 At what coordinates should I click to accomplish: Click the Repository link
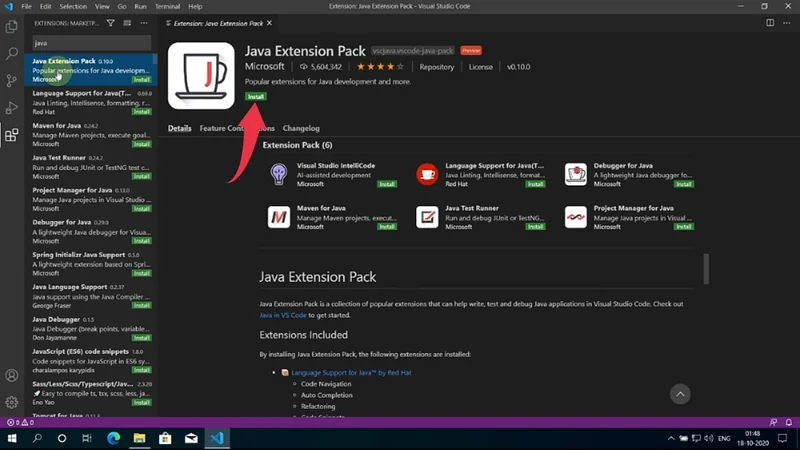pyautogui.click(x=436, y=67)
